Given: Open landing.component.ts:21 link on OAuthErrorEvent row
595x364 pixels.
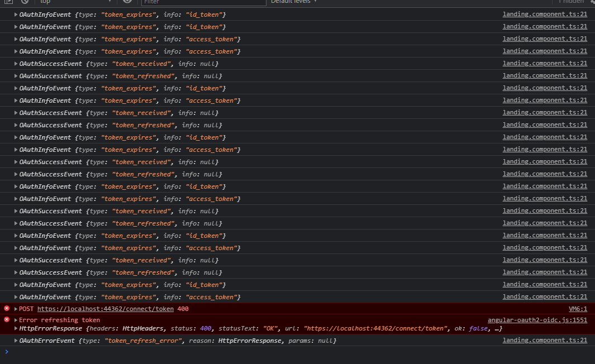Looking at the screenshot, I should coord(544,340).
